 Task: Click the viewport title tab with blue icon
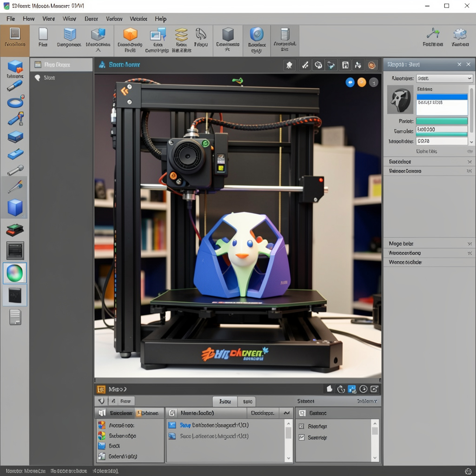click(119, 64)
